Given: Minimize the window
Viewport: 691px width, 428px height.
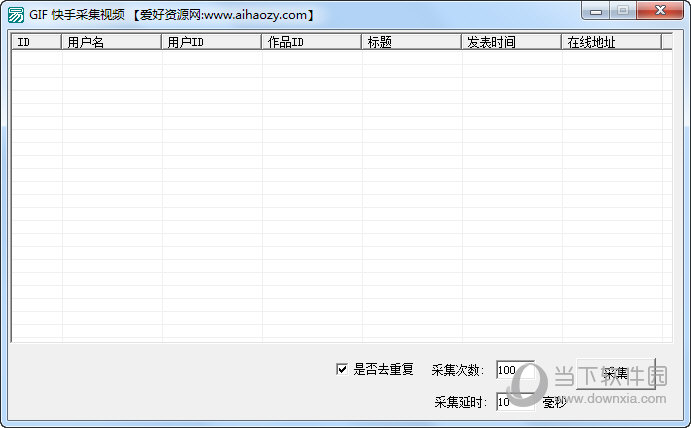Looking at the screenshot, I should (x=595, y=11).
